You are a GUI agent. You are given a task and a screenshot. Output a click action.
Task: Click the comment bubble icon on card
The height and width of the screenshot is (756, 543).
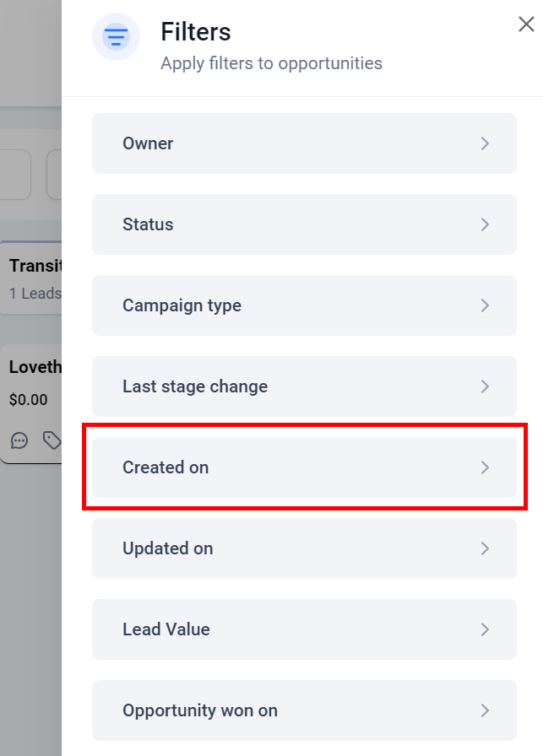click(19, 440)
